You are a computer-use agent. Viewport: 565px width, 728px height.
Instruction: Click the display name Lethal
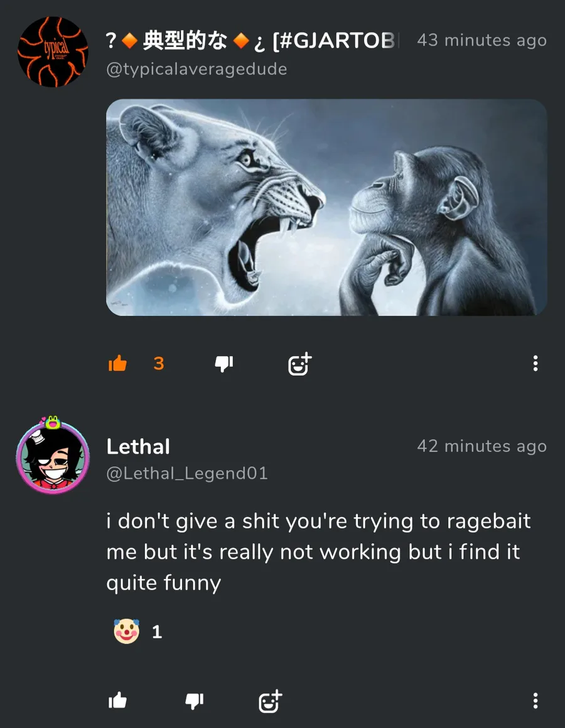[x=138, y=447]
